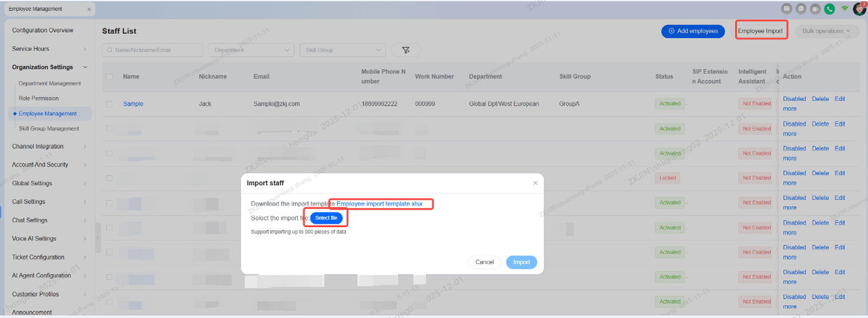Collapse the Organization Settings menu section
The width and height of the screenshot is (868, 318).
[85, 67]
